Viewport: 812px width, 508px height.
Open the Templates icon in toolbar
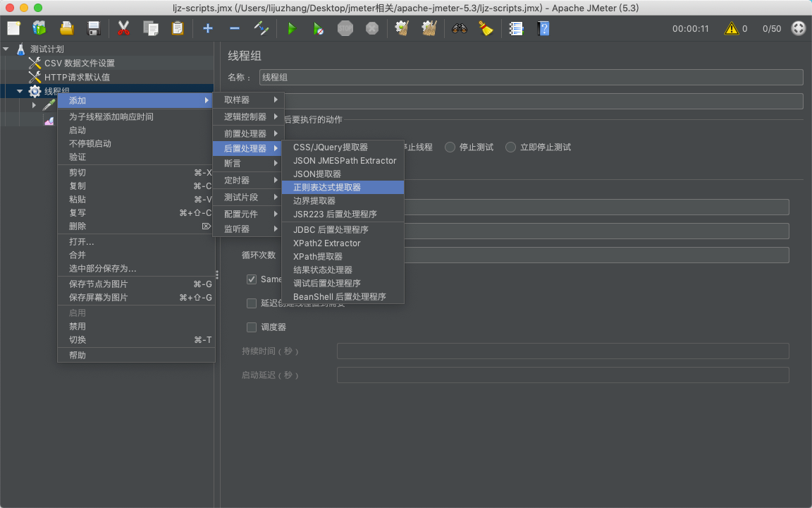pyautogui.click(x=39, y=28)
